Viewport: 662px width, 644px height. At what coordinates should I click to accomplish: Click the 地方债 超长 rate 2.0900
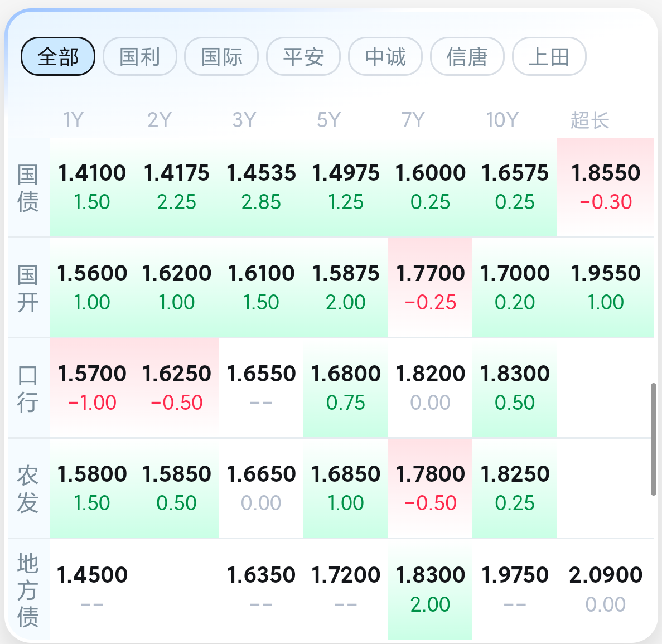[x=606, y=574]
